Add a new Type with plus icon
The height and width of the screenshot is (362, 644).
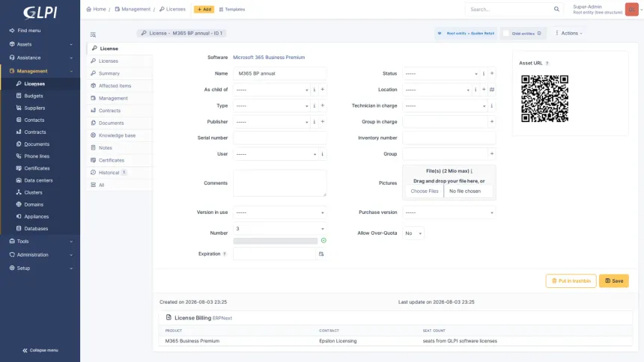323,105
